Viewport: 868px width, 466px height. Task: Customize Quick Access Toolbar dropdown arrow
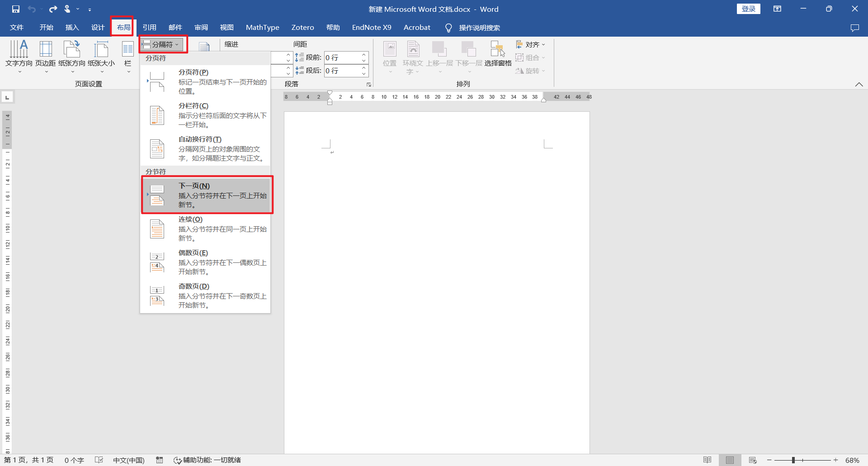pyautogui.click(x=90, y=10)
